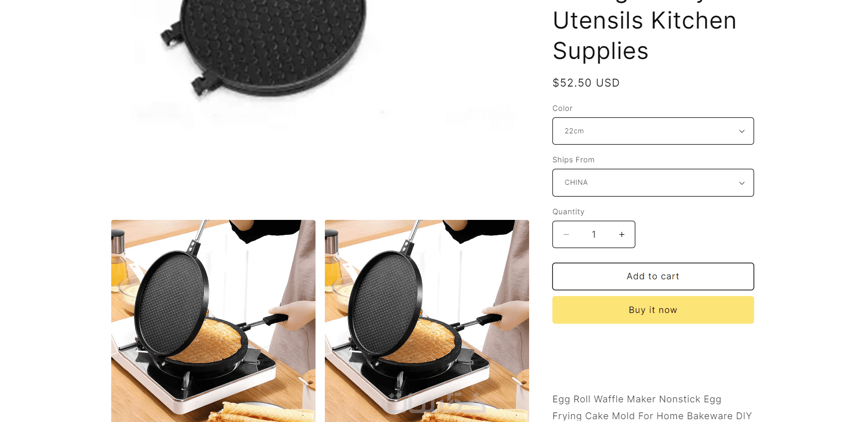Open the Ships From dropdown showing CHINA

[x=653, y=182]
